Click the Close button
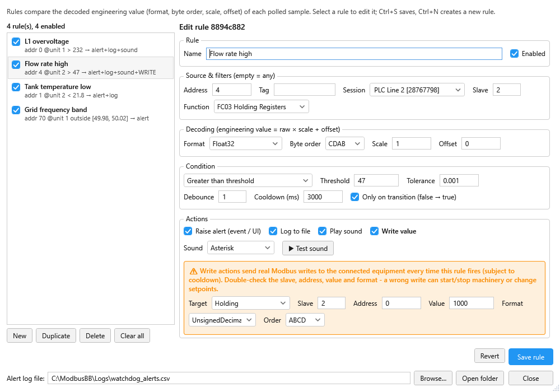This screenshot has height=392, width=560. click(x=531, y=379)
